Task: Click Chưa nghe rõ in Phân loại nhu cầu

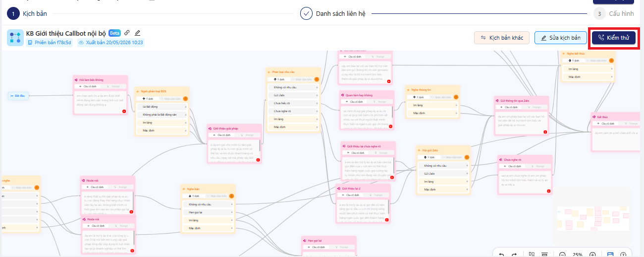Action: point(292,111)
